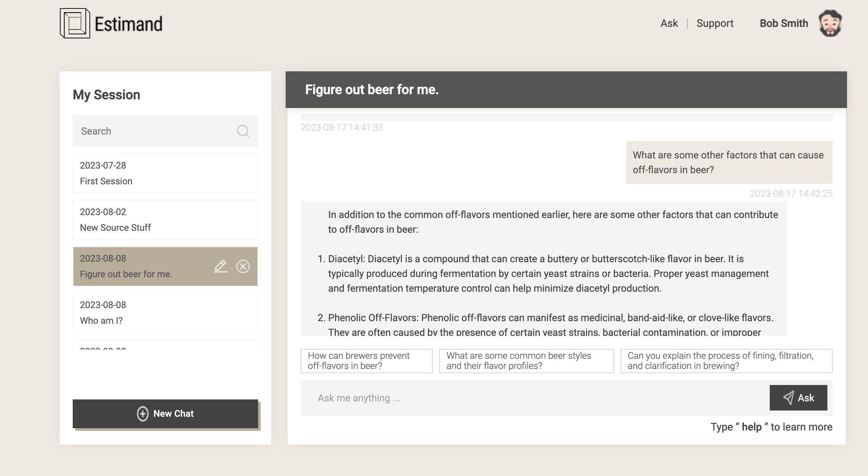The width and height of the screenshot is (868, 476).
Task: Delete the Figure out beer session
Action: [x=243, y=266]
